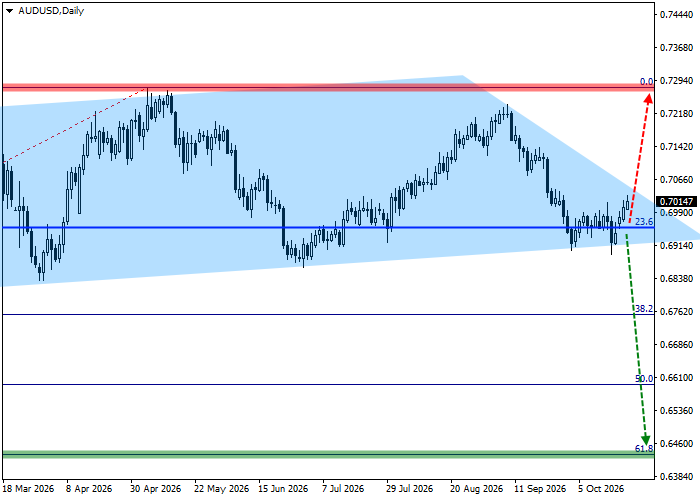Select the 0.66100 price axis value
The width and height of the screenshot is (700, 500).
(x=677, y=378)
